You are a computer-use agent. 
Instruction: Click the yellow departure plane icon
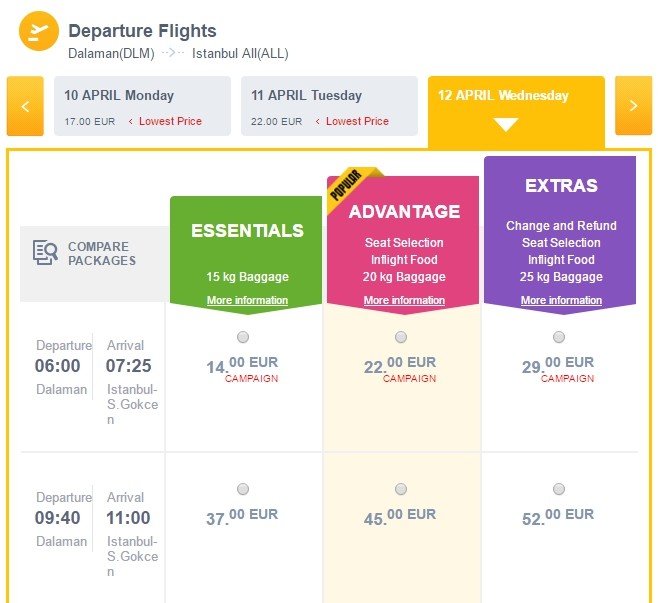point(39,31)
